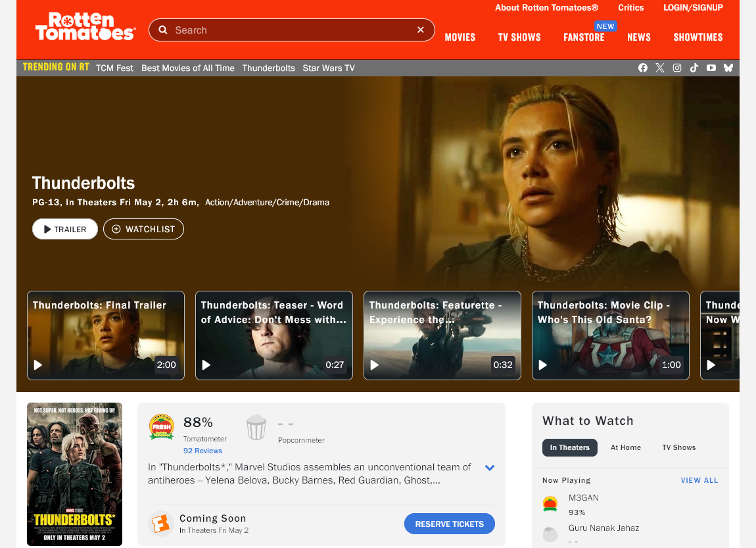
Task: Click the Certified Fresh Tomatometer badge
Action: tap(162, 427)
